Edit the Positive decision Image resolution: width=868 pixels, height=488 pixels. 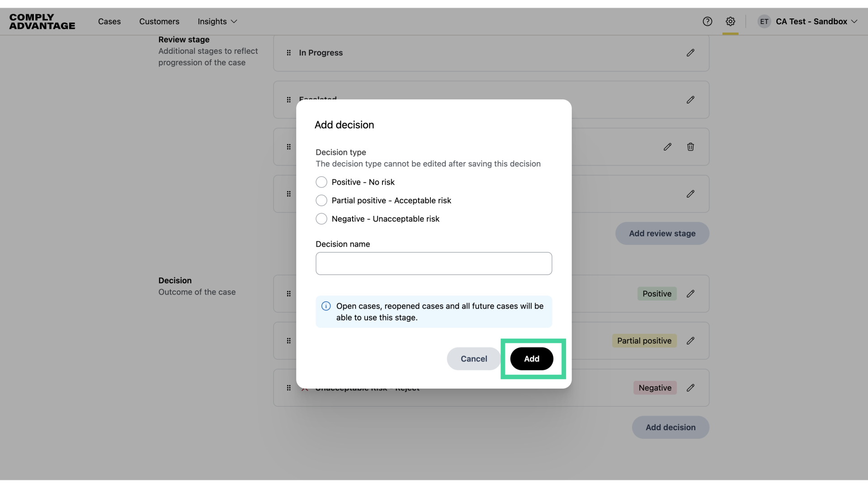pyautogui.click(x=690, y=294)
